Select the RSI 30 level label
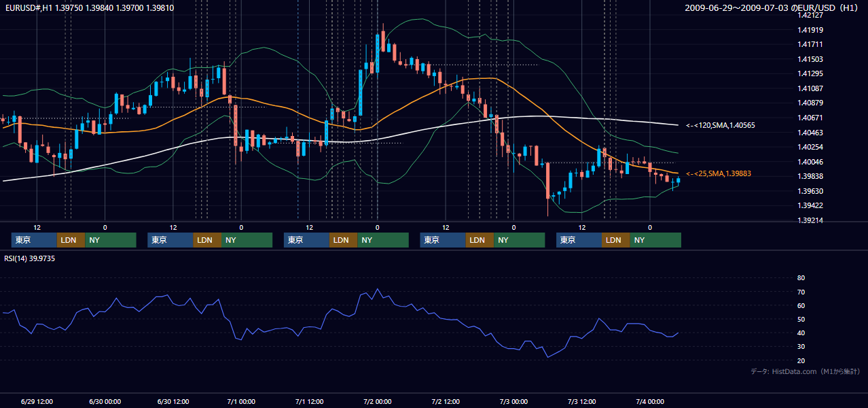 coord(801,346)
